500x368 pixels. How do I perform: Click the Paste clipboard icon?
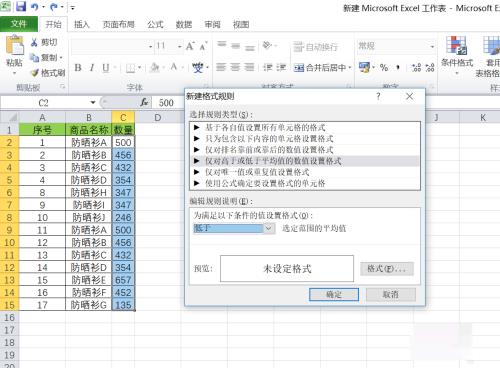click(x=15, y=45)
